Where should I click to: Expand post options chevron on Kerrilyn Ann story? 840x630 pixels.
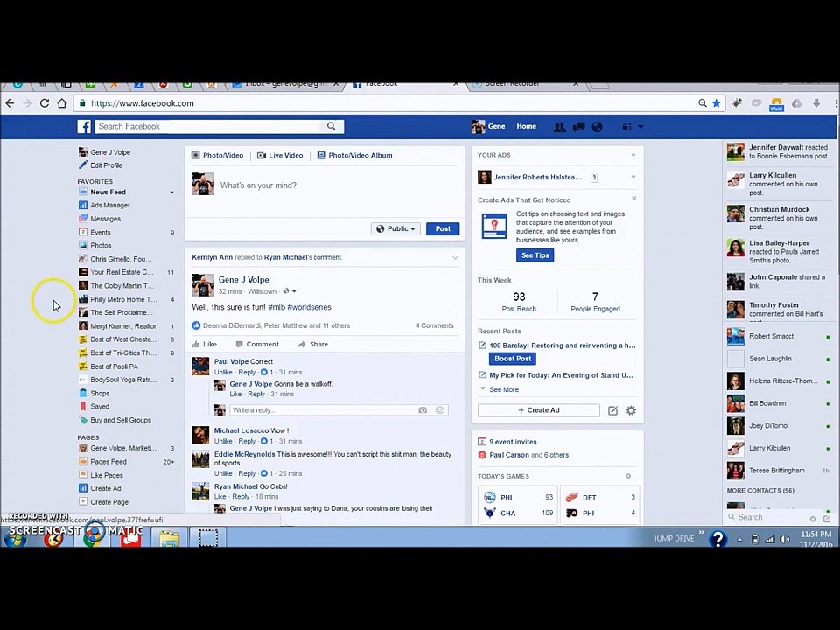pyautogui.click(x=455, y=257)
